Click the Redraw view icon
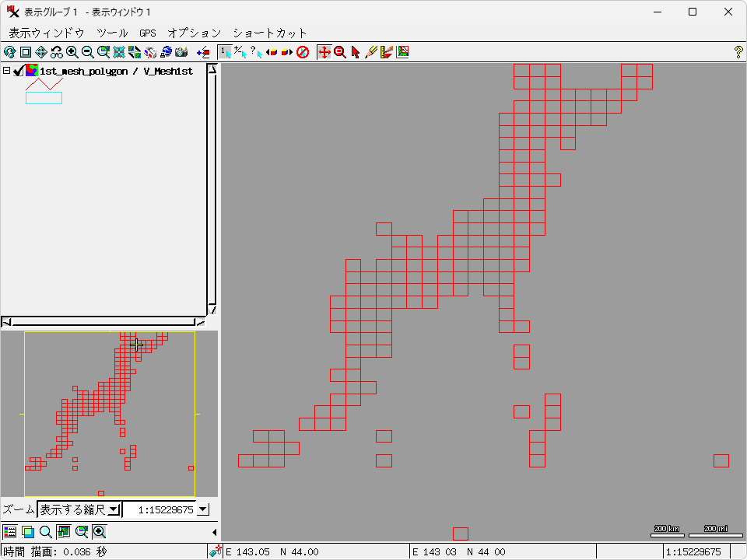Viewport: 747px width, 560px height. (x=9, y=52)
